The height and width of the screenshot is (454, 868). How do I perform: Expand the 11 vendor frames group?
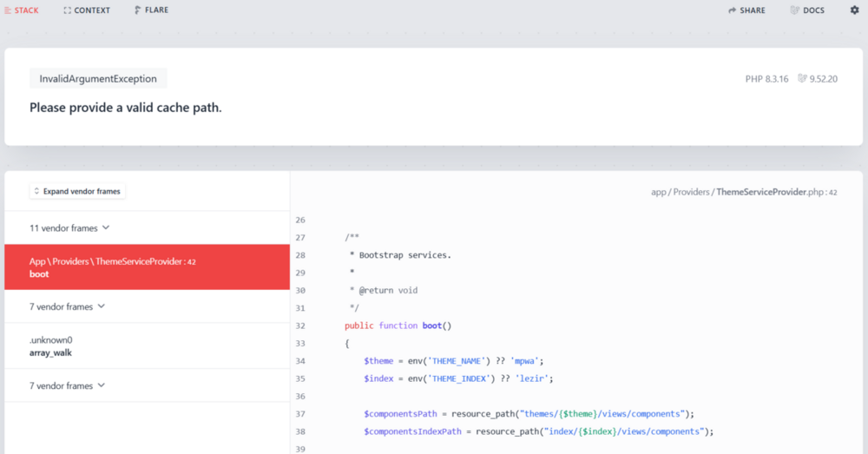pos(69,228)
